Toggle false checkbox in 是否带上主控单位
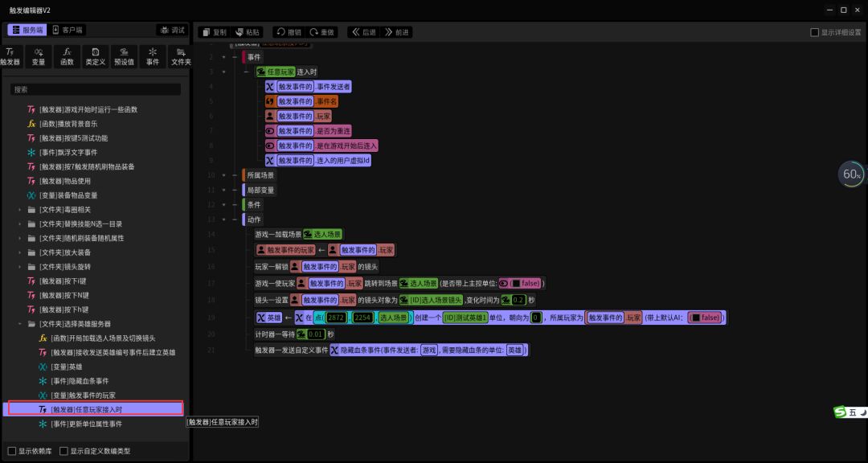Image resolution: width=868 pixels, height=463 pixels. 515,283
